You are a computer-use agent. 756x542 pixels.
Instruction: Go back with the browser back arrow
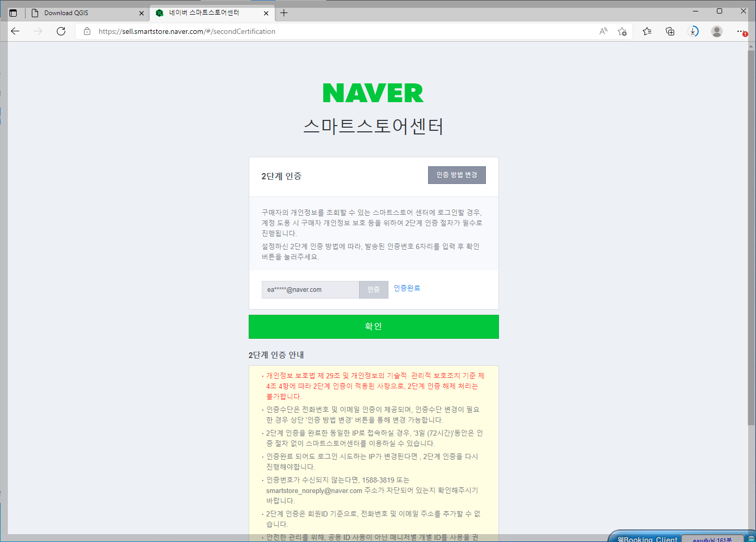15,31
